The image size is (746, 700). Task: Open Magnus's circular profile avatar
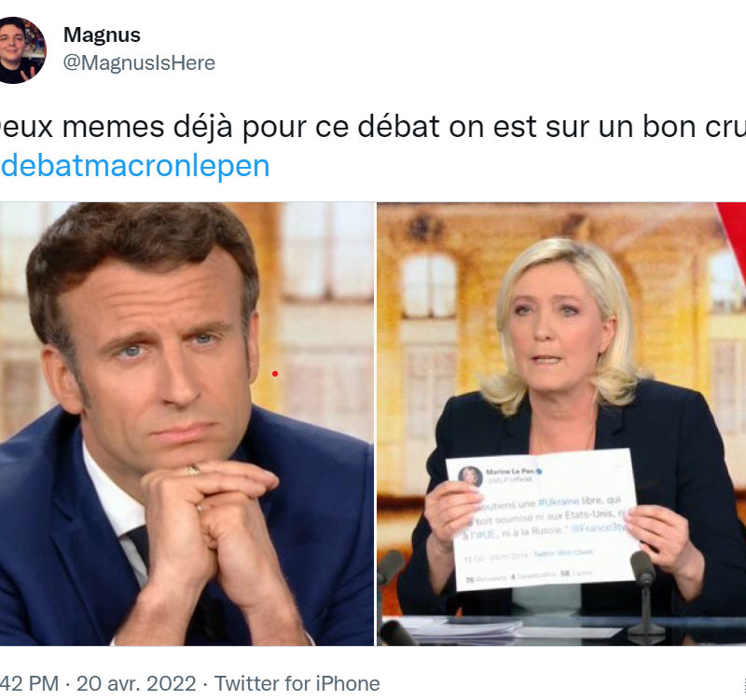(20, 50)
